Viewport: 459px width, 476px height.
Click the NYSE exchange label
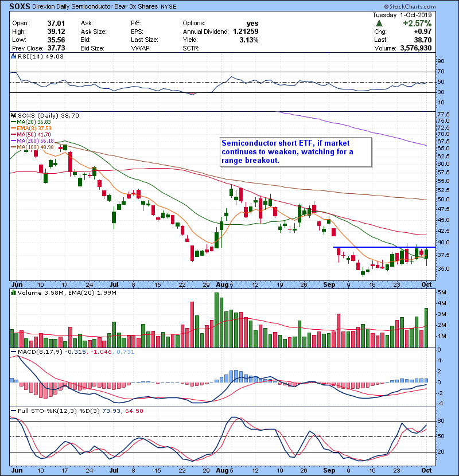pos(169,7)
